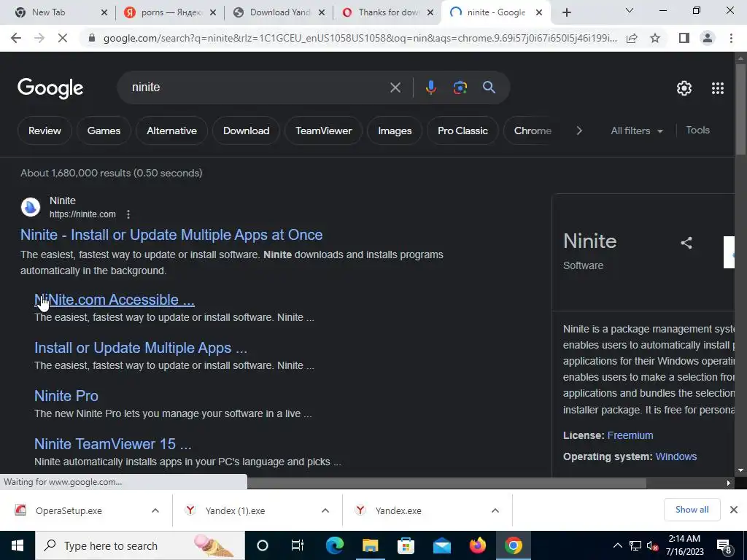The height and width of the screenshot is (560, 747).
Task: Switch to the New Tab tab
Action: pyautogui.click(x=60, y=12)
